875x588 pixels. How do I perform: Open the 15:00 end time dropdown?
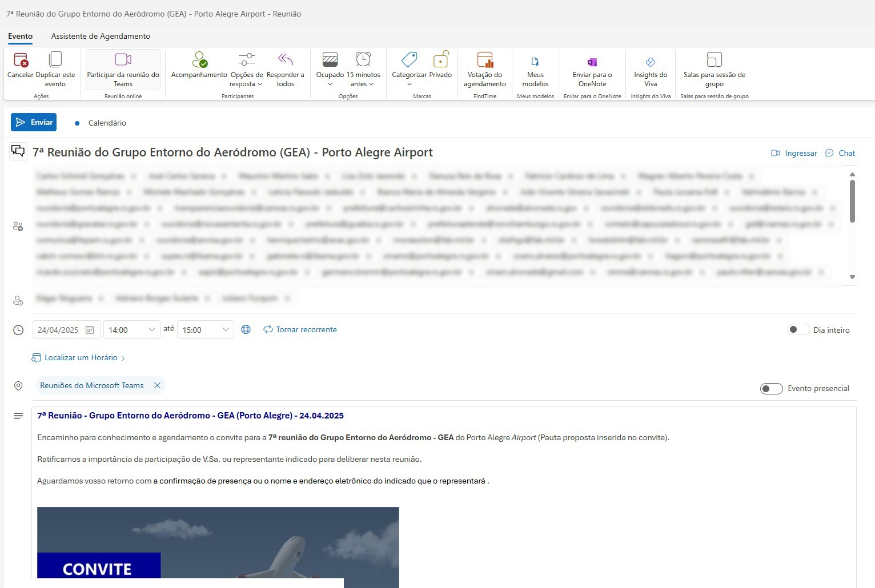tap(225, 329)
